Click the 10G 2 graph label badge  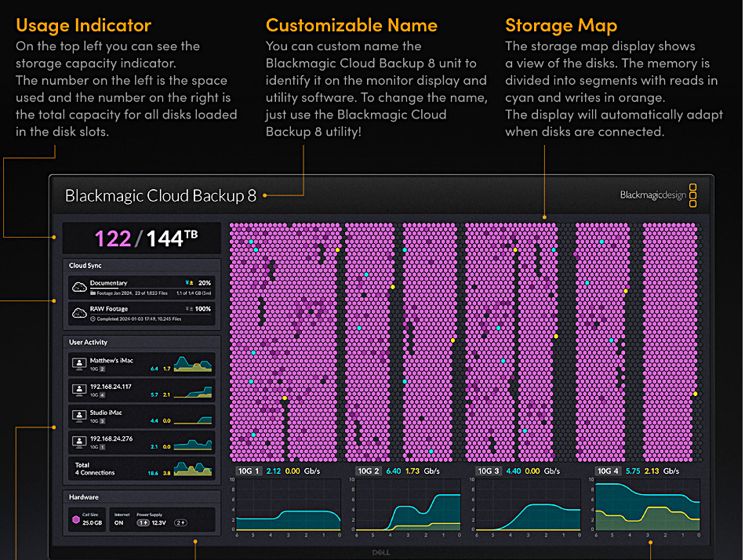pos(369,471)
